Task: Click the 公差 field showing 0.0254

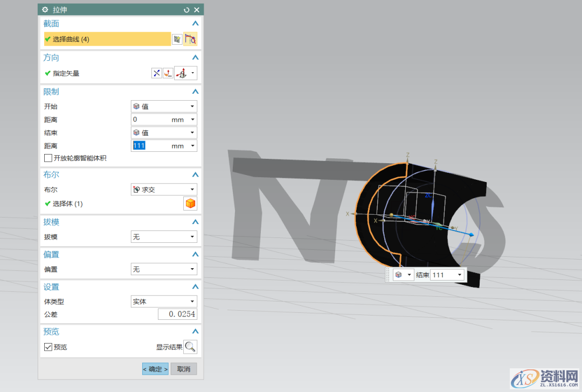Action: tap(177, 314)
